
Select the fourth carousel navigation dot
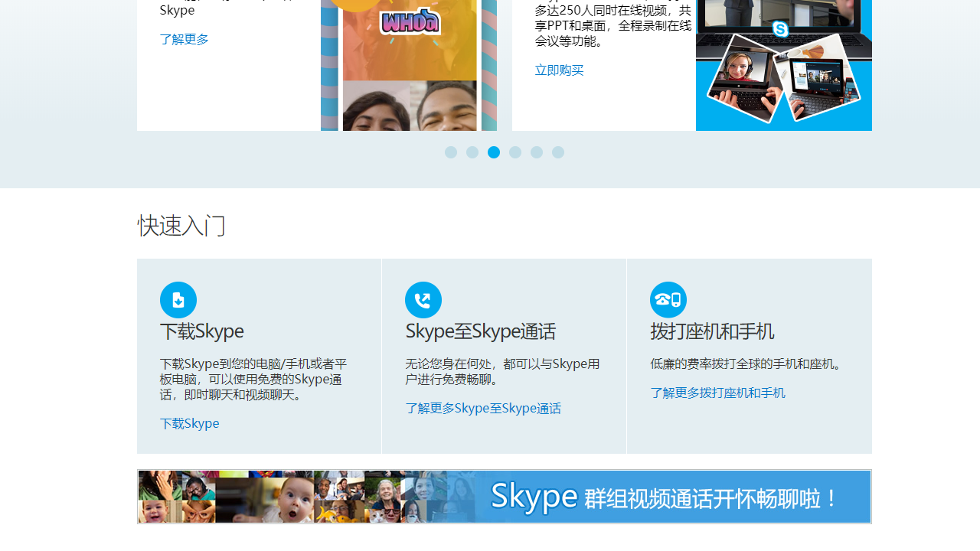pyautogui.click(x=514, y=152)
